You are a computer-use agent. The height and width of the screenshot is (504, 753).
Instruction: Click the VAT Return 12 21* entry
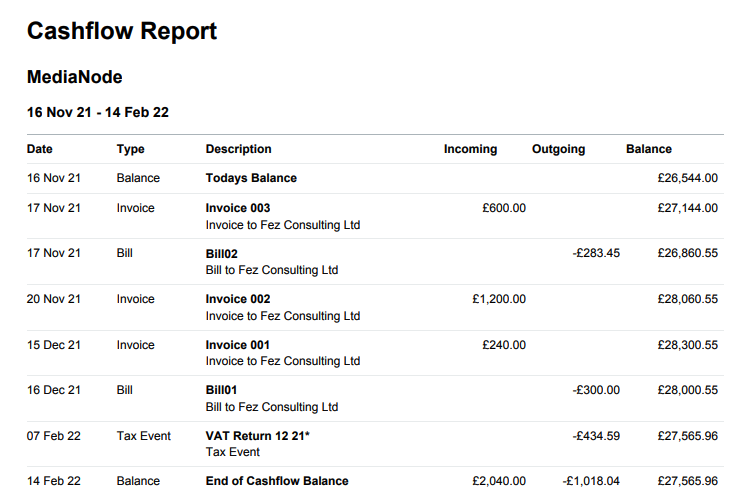click(258, 436)
